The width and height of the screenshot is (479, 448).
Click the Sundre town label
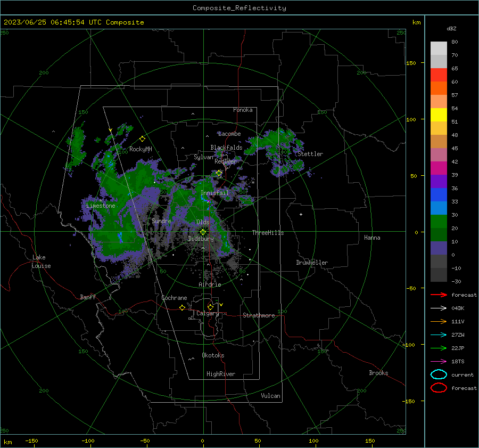(161, 221)
